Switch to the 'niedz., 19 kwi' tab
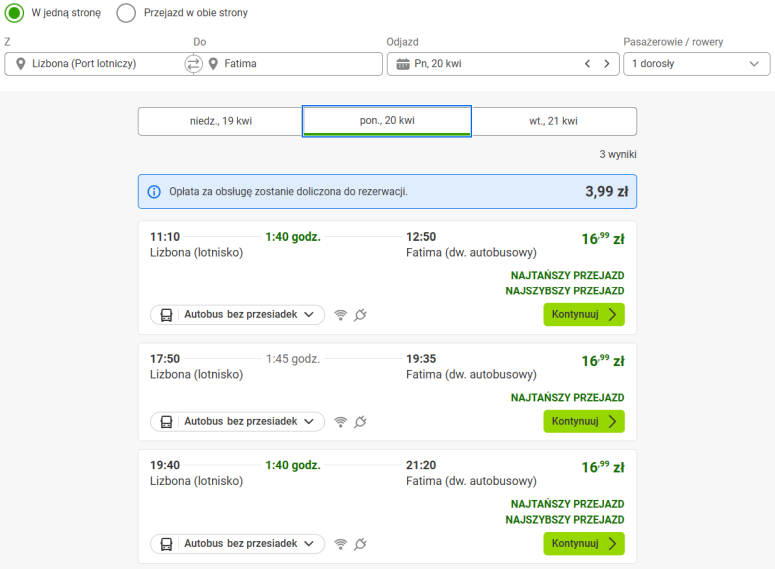This screenshot has height=569, width=775. (220, 121)
